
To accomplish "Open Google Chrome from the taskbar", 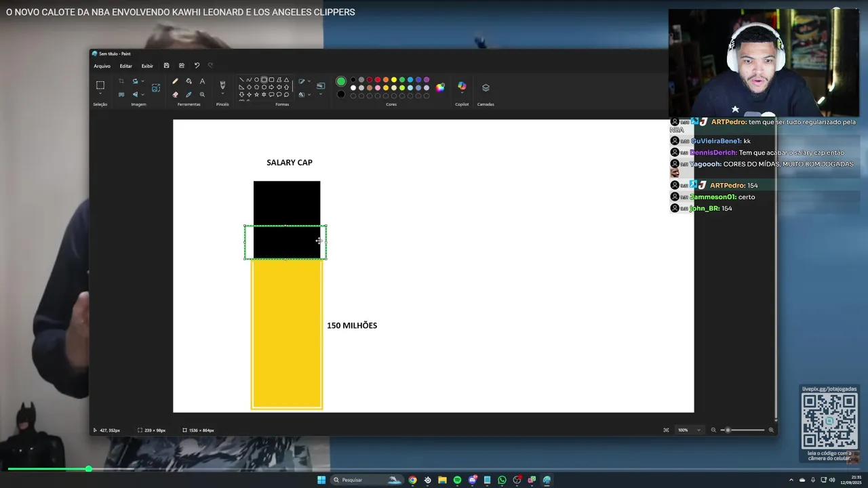I will pyautogui.click(x=412, y=480).
